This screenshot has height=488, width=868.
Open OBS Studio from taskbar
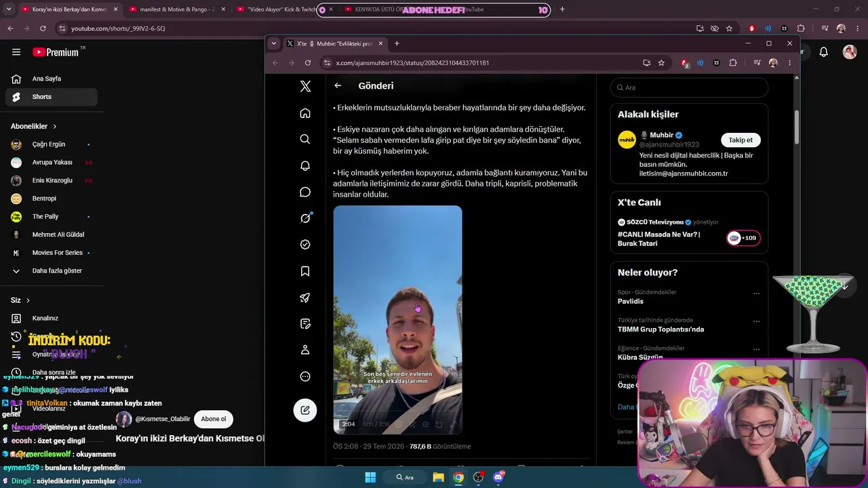(x=478, y=477)
